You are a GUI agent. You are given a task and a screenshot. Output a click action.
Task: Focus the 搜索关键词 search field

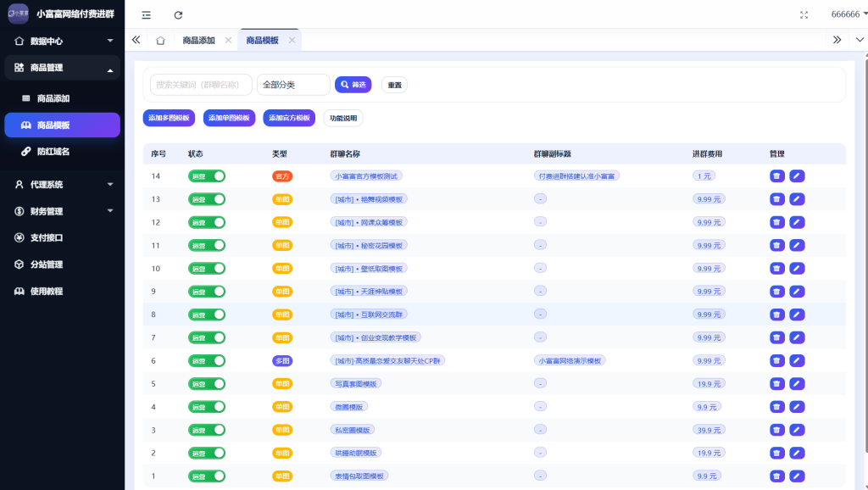coord(201,85)
